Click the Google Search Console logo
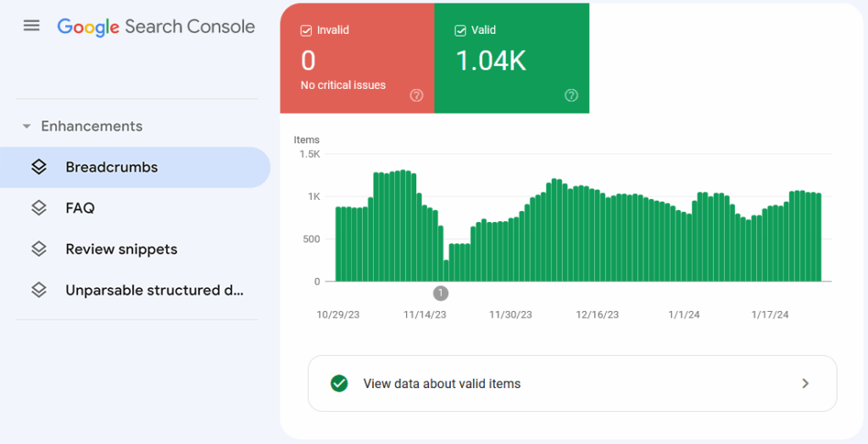Image resolution: width=868 pixels, height=444 pixels. (156, 26)
